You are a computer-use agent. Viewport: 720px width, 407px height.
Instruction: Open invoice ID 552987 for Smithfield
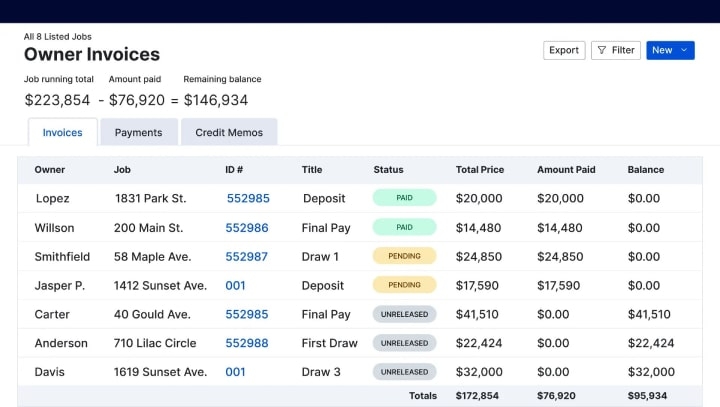coord(247,257)
